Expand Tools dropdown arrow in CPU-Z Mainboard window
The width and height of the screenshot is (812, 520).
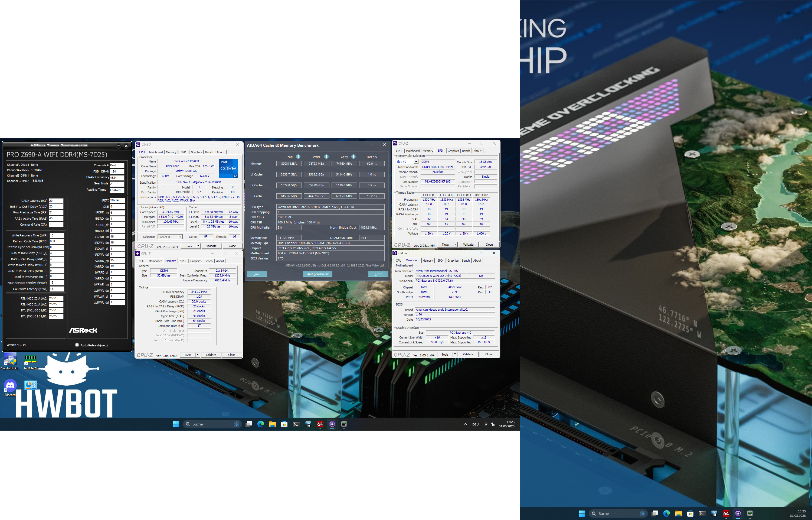[x=455, y=354]
